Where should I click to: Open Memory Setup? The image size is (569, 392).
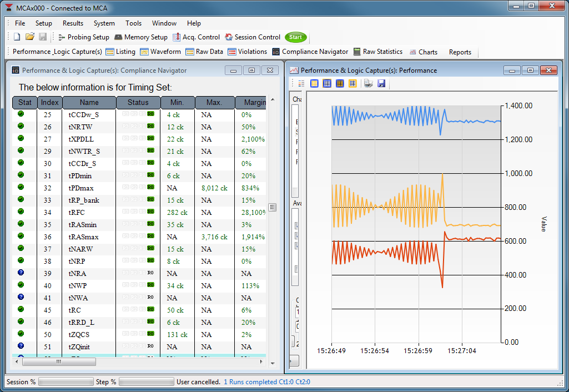click(x=140, y=37)
